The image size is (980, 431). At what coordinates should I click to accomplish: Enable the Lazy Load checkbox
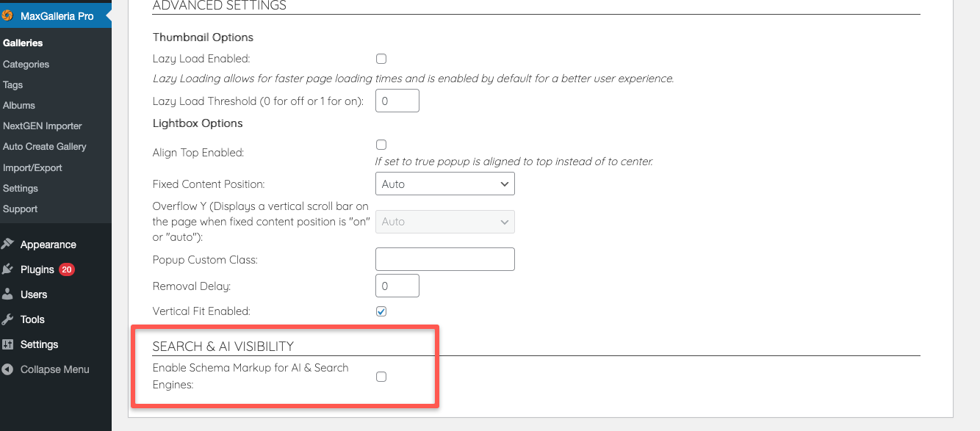pyautogui.click(x=381, y=59)
